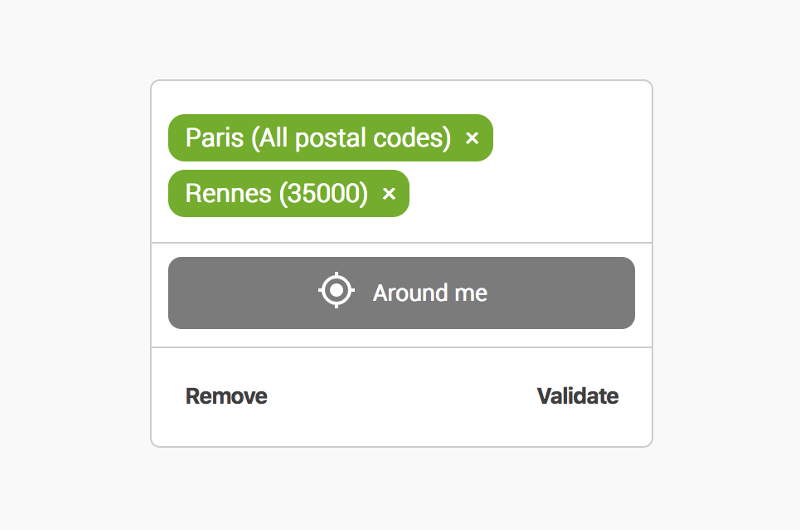The image size is (800, 530).
Task: Confirm the selected locations with Validate
Action: click(x=577, y=396)
